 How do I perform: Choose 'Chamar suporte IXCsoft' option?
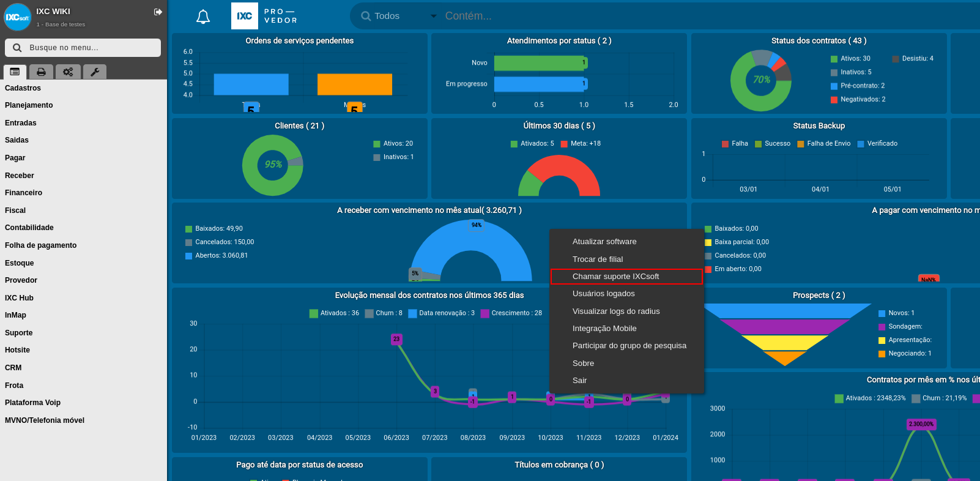click(627, 277)
